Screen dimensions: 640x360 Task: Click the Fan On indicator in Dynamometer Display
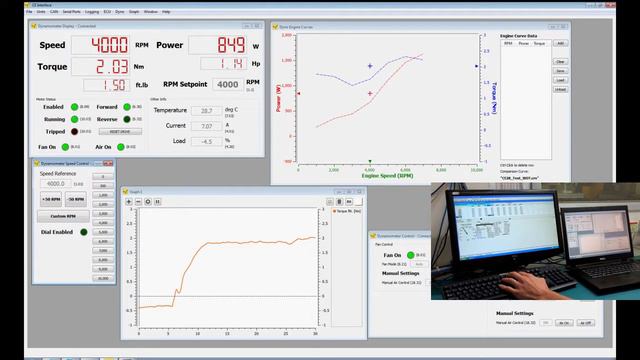(x=65, y=147)
